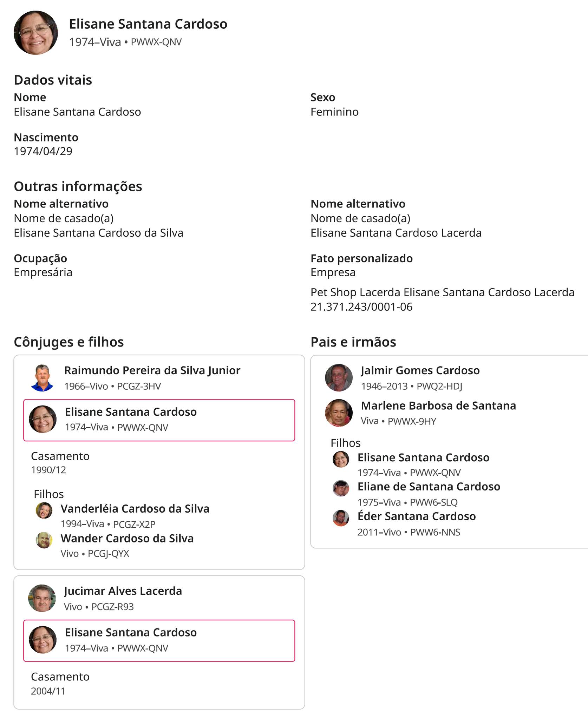Select highlighted Elisane card under Raimundo

click(x=159, y=420)
